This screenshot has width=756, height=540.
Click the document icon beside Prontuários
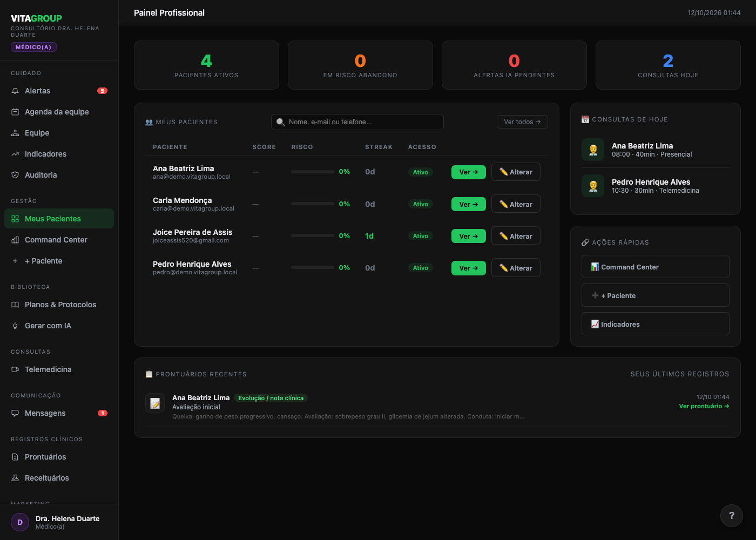[15, 457]
